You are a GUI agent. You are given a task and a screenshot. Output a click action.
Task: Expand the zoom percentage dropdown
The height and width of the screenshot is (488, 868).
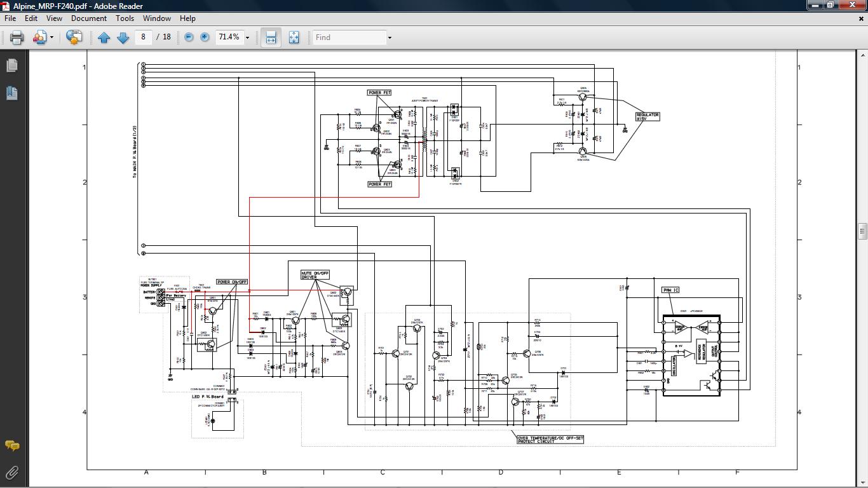click(x=247, y=37)
